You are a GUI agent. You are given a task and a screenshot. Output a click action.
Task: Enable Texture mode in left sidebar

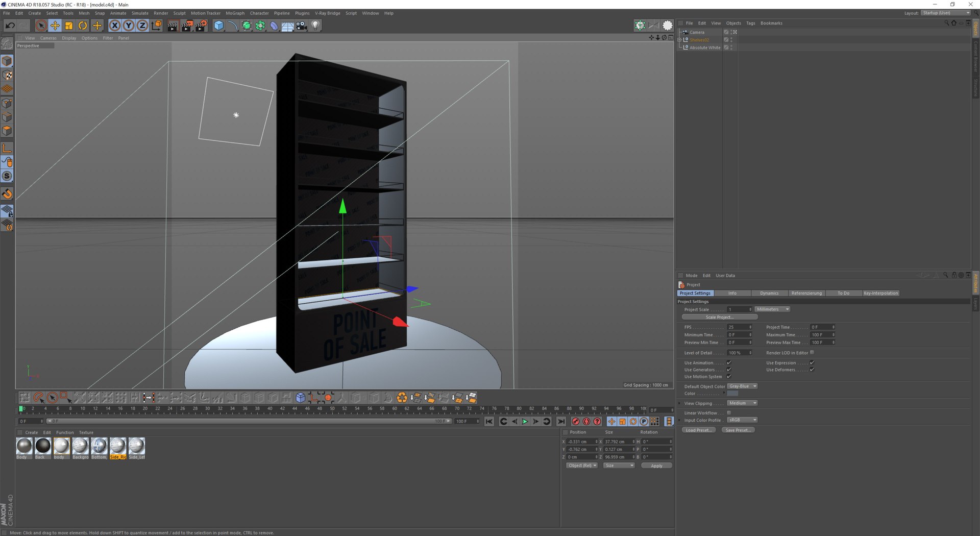tap(7, 75)
